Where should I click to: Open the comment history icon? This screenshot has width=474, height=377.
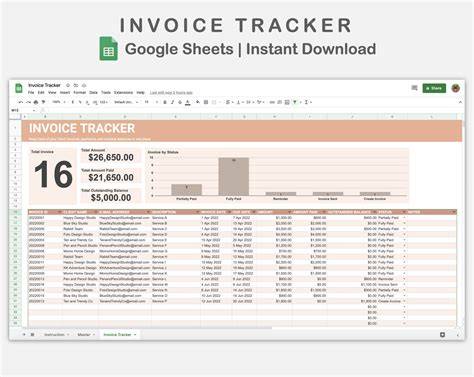point(414,88)
